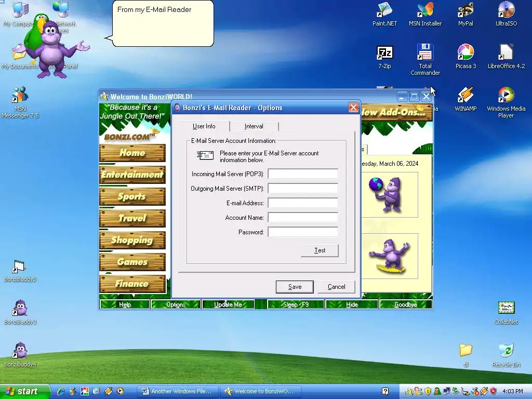
Task: Click yellow security shield tray icon
Action: coord(428,392)
